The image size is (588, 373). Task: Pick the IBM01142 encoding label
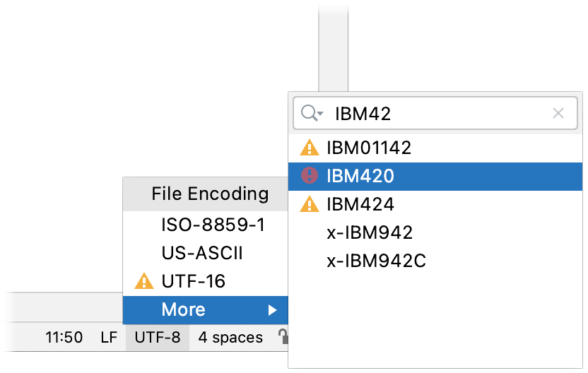click(x=369, y=148)
